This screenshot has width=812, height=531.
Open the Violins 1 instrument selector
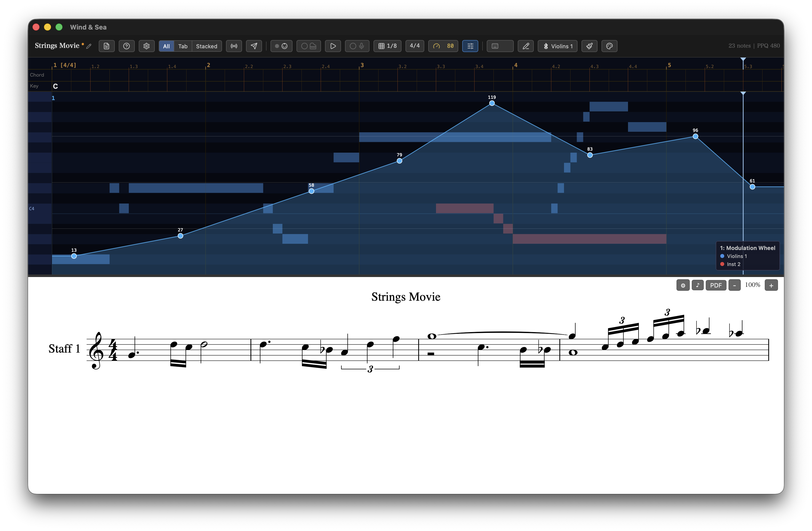pos(557,46)
